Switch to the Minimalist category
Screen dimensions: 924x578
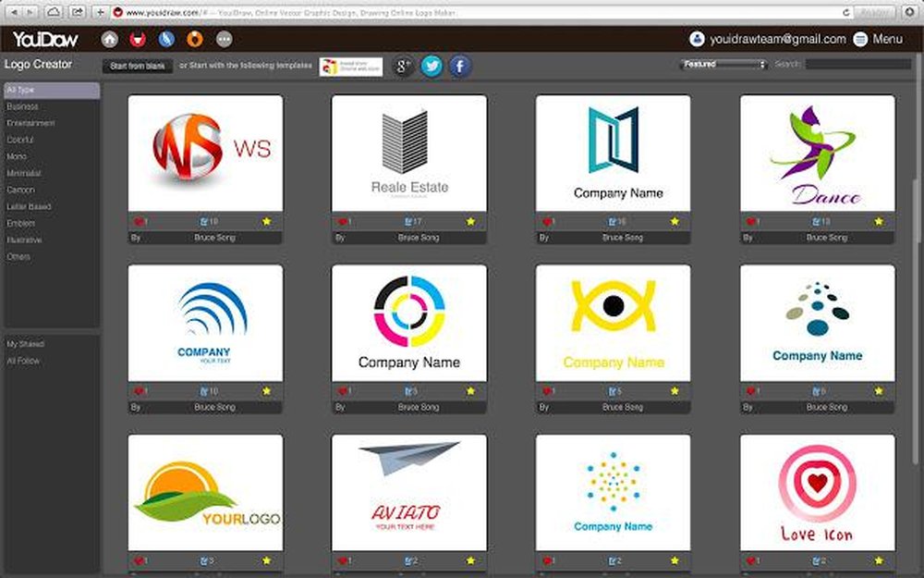pyautogui.click(x=26, y=173)
